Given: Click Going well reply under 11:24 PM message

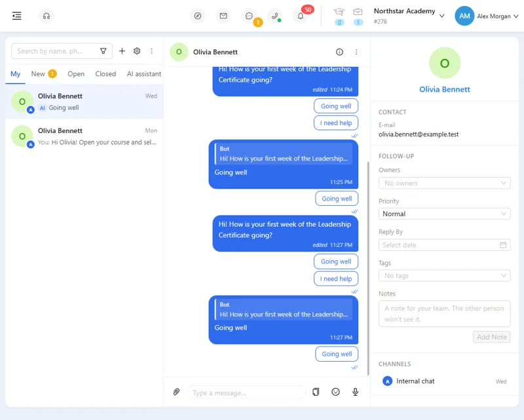Looking at the screenshot, I should click(336, 106).
